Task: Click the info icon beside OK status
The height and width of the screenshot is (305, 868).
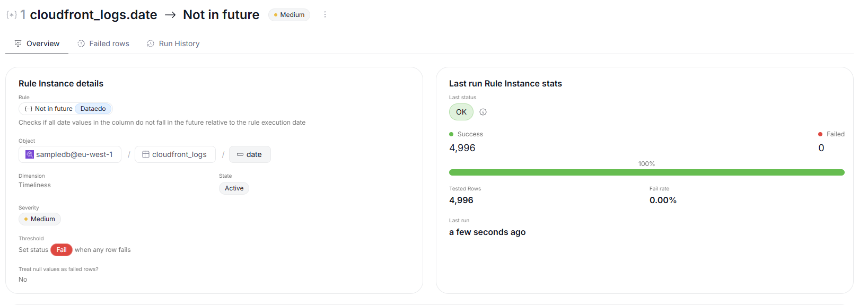Action: [x=483, y=112]
